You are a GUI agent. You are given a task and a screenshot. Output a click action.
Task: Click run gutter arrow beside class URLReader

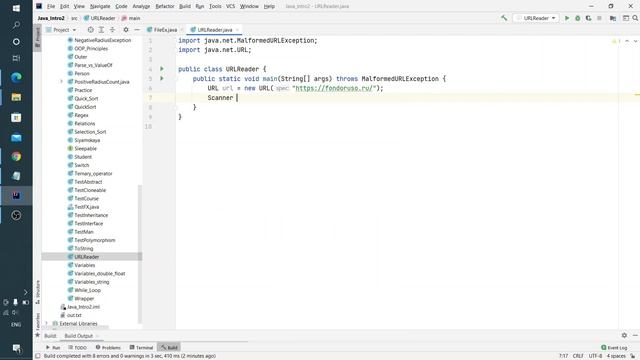162,69
